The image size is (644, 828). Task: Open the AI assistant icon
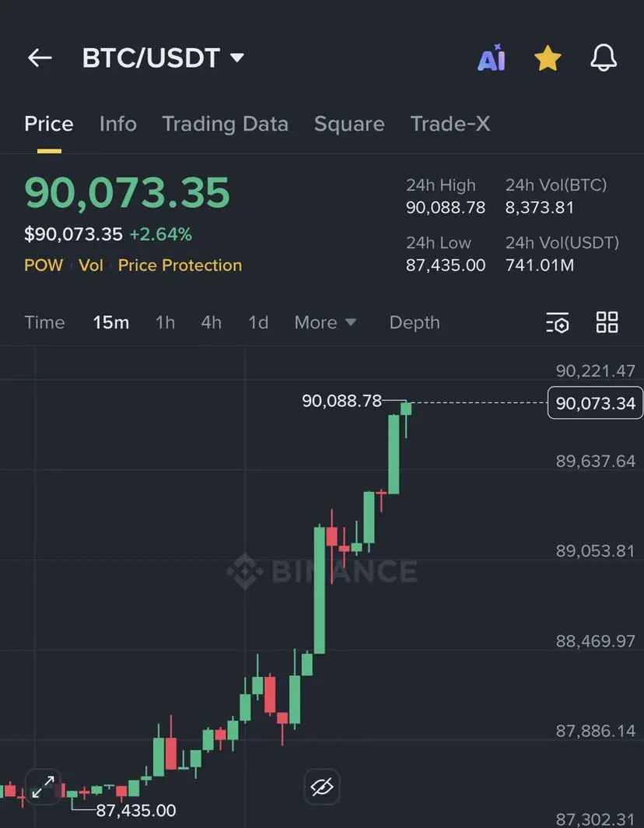(492, 58)
